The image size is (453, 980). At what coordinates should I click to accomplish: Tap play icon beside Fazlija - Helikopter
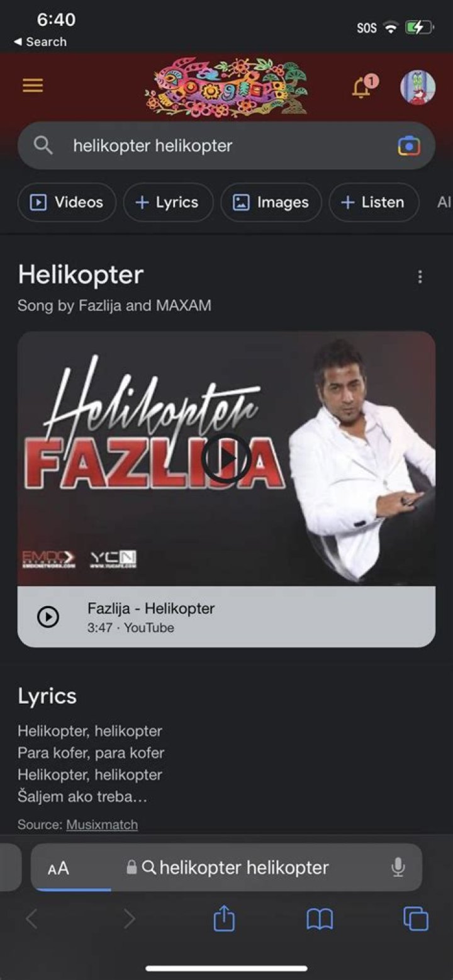(48, 617)
